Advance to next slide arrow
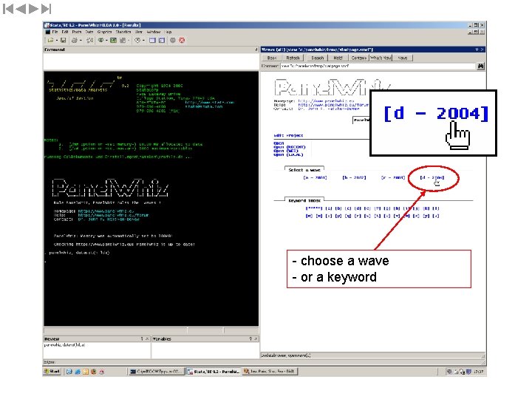Screen dimensions: 532x399 coord(33,9)
